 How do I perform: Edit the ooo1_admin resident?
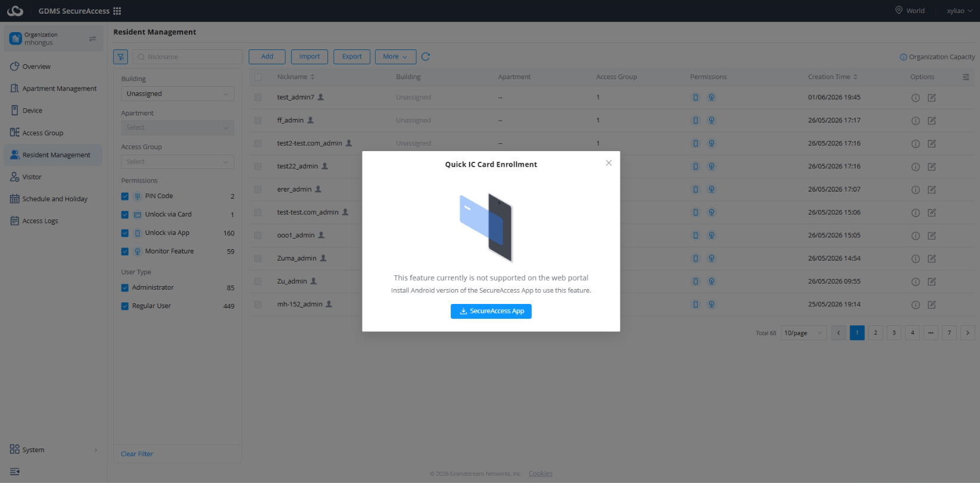932,236
